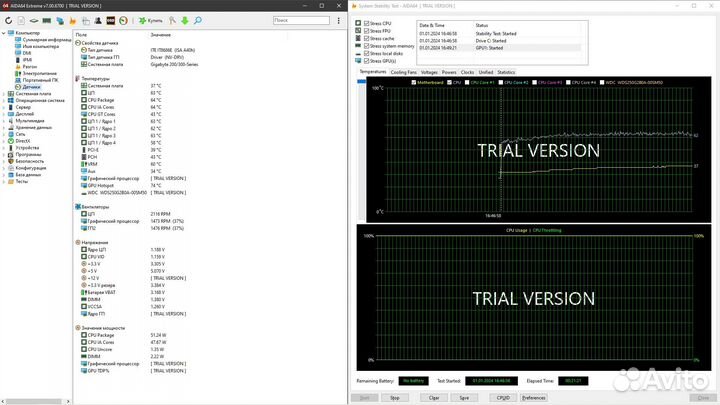The width and height of the screenshot is (720, 405).
Task: Switch to the Unified tab
Action: click(x=486, y=73)
